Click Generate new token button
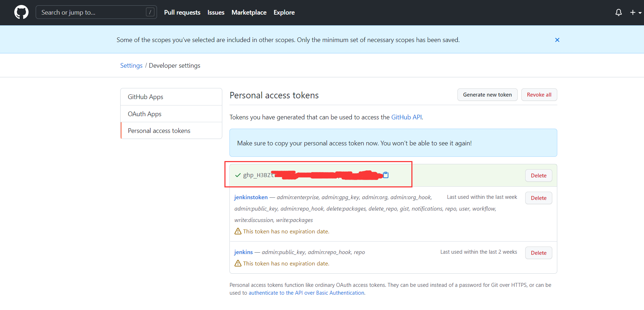The image size is (644, 310). 487,95
